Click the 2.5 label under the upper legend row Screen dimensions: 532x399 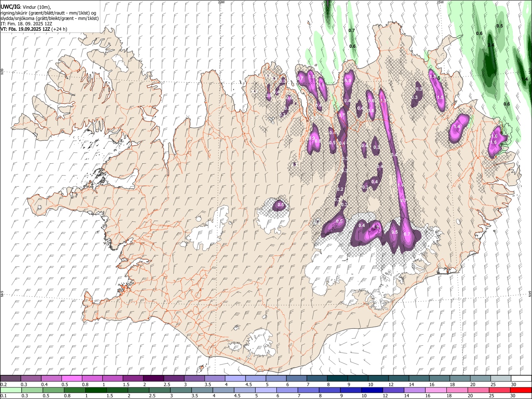pyautogui.click(x=167, y=384)
